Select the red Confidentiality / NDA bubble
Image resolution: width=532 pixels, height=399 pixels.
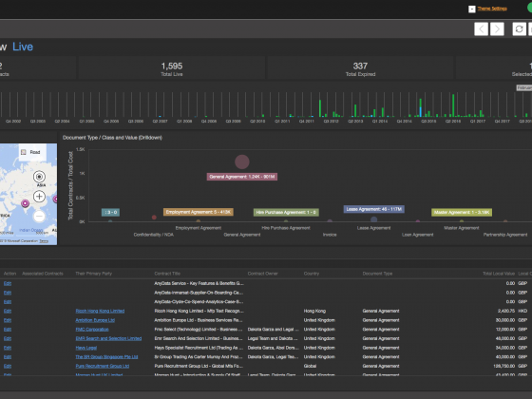(154, 218)
